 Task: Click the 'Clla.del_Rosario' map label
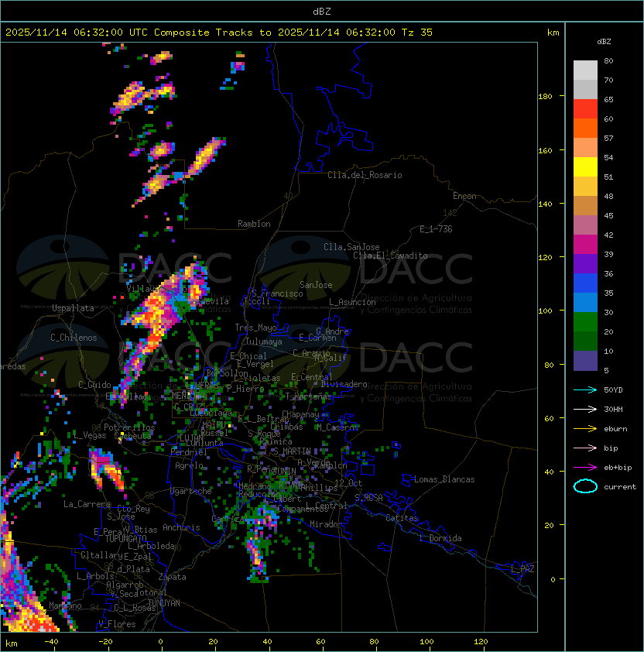pos(365,175)
